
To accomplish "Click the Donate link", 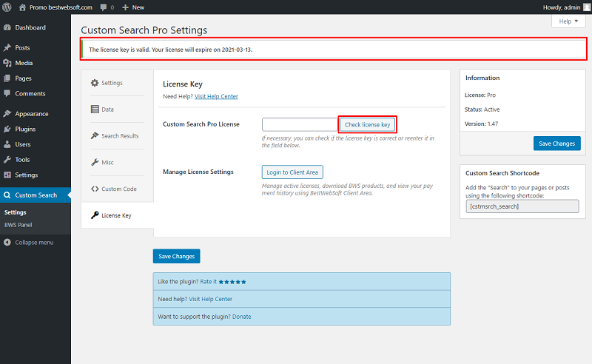I will (x=242, y=317).
